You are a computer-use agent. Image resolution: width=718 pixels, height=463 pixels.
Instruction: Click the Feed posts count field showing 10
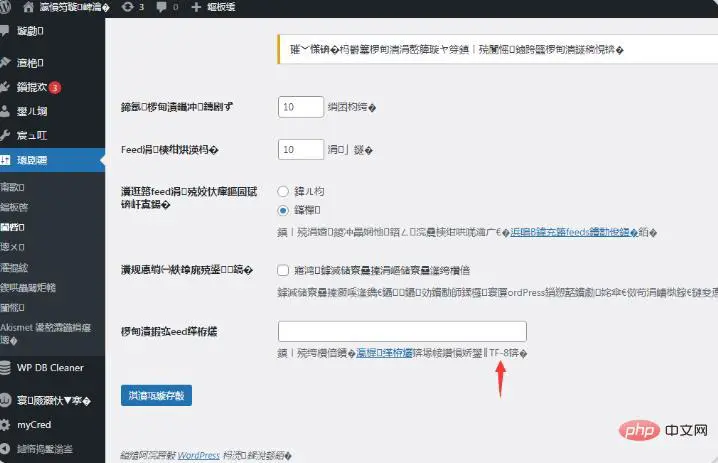click(301, 149)
